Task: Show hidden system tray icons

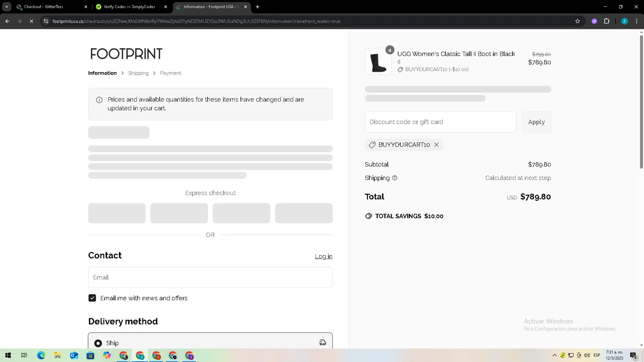Action: (555, 355)
